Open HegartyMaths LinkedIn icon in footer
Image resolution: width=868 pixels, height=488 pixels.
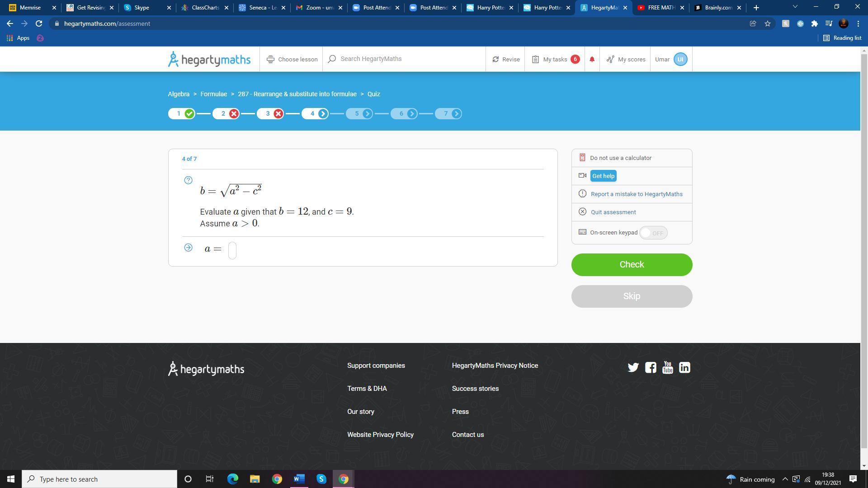[684, 367]
